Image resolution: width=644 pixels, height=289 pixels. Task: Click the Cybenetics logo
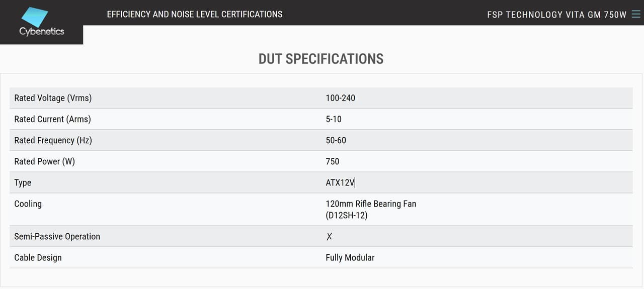pos(42,22)
